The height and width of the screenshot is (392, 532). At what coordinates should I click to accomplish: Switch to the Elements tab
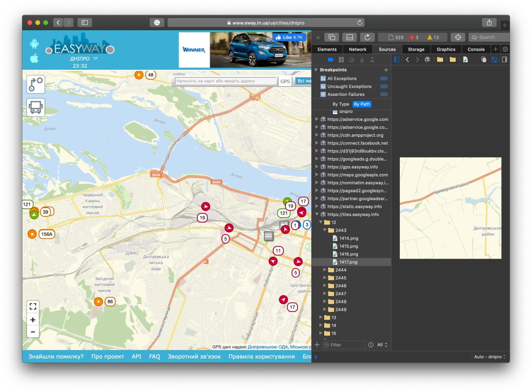coord(327,49)
